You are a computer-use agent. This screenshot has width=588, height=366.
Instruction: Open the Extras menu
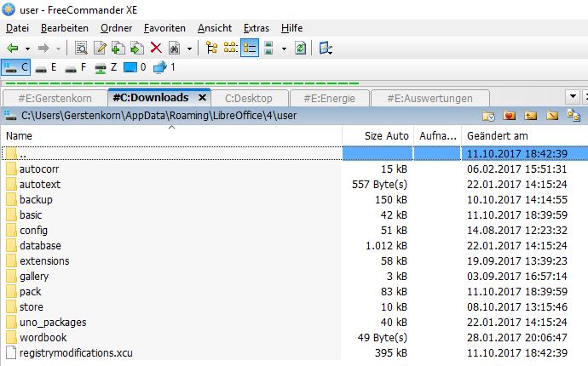257,28
